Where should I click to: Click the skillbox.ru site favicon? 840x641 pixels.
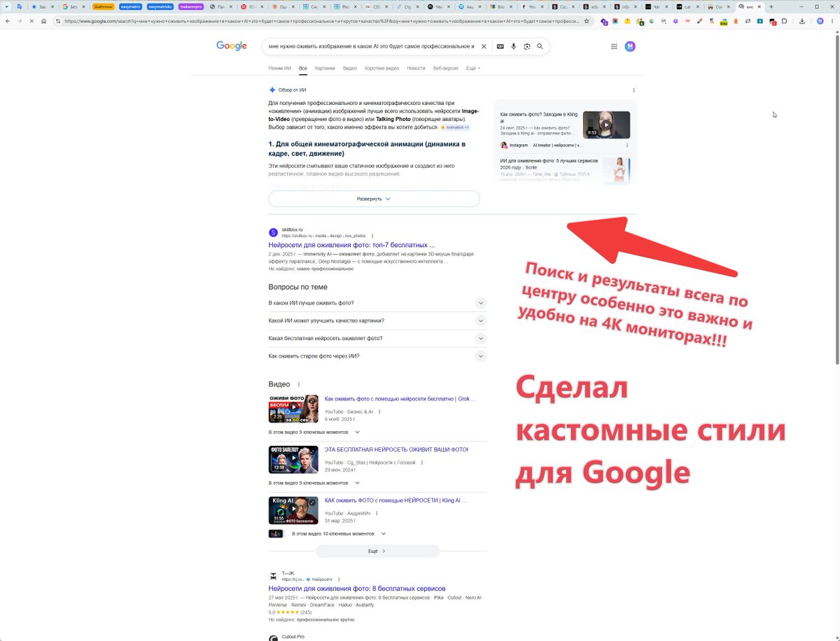(x=273, y=232)
